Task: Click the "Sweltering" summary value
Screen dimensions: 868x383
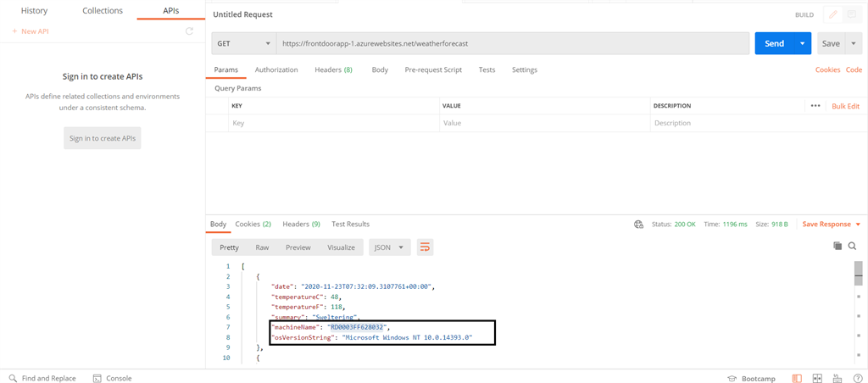Action: [335, 317]
